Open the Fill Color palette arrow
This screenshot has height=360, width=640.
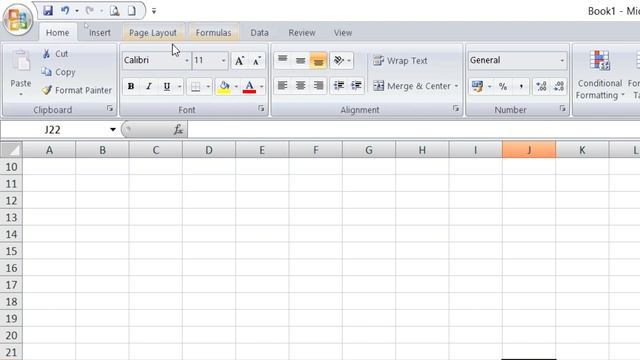tap(236, 87)
